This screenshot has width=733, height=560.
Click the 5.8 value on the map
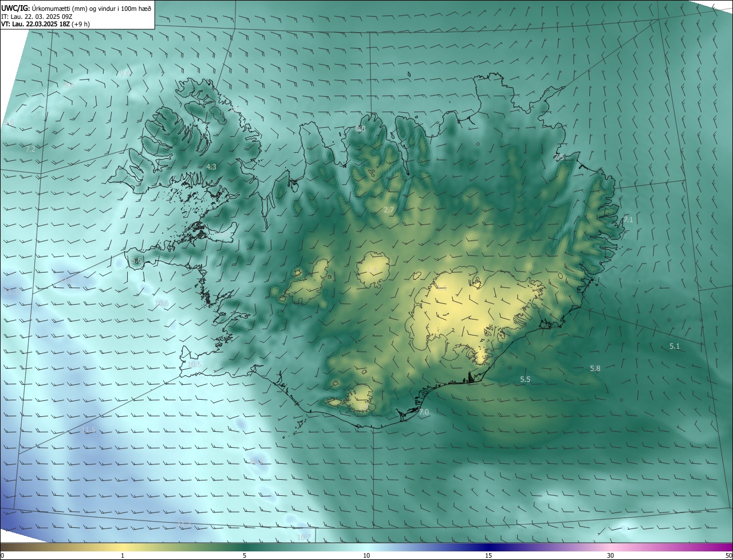tap(595, 369)
